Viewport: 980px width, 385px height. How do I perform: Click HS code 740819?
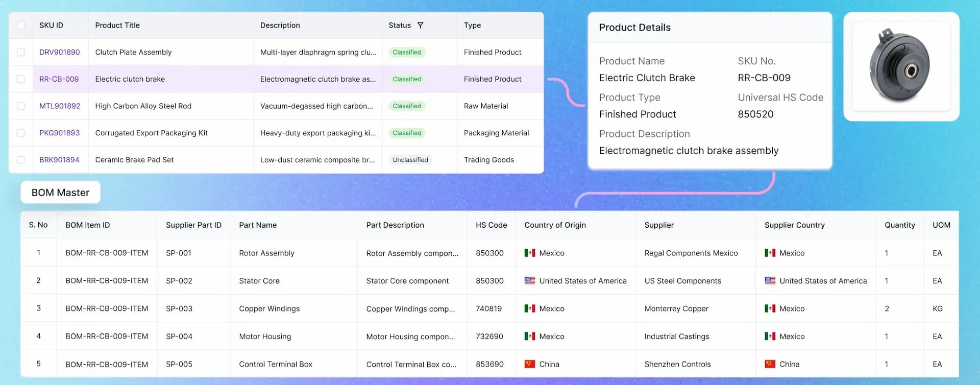click(488, 308)
